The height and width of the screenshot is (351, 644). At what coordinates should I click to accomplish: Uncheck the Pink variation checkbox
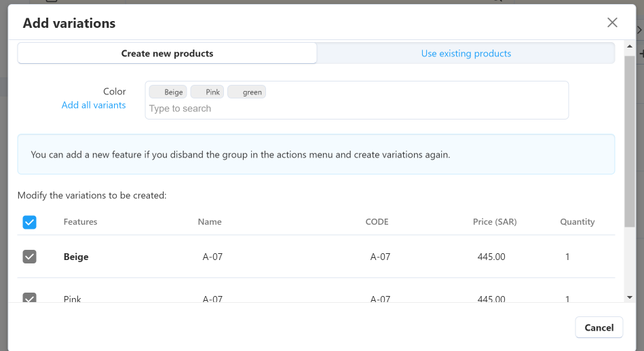[30, 297]
